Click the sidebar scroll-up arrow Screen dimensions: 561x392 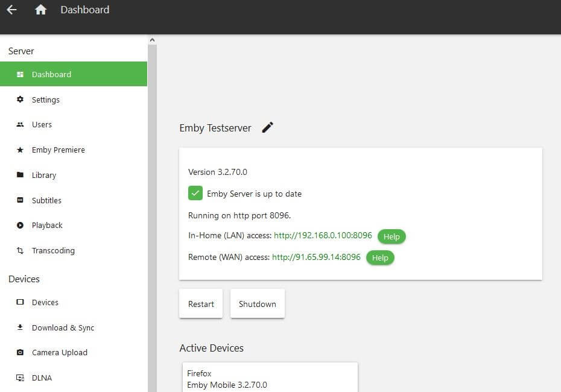152,40
